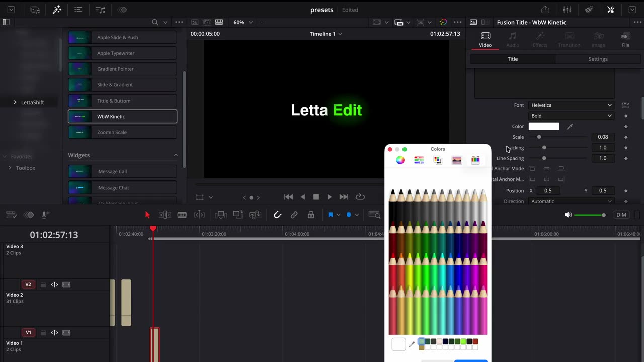Click the Quick Export share icon

[x=545, y=10]
